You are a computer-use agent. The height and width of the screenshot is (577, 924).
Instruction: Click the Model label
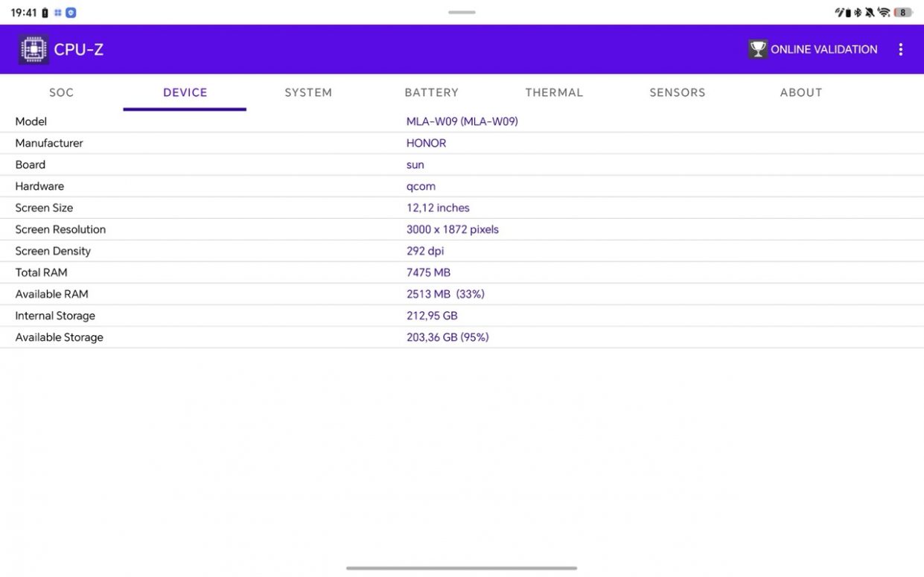pos(31,121)
